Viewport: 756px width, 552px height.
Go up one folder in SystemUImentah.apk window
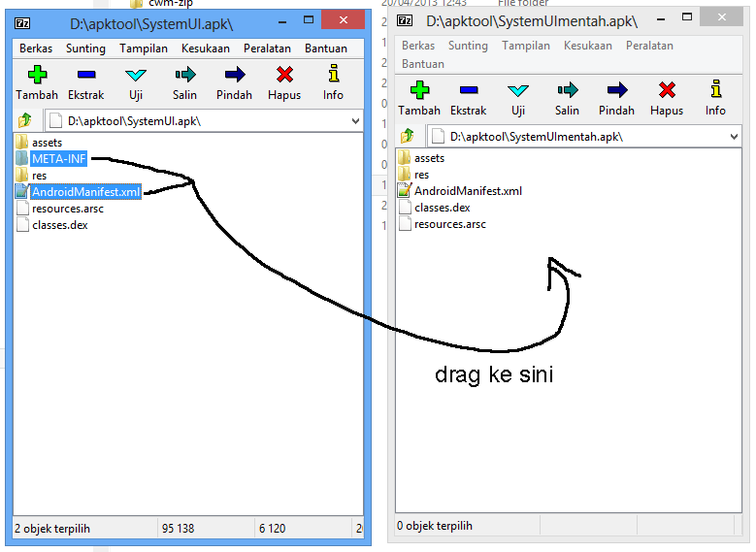click(408, 136)
